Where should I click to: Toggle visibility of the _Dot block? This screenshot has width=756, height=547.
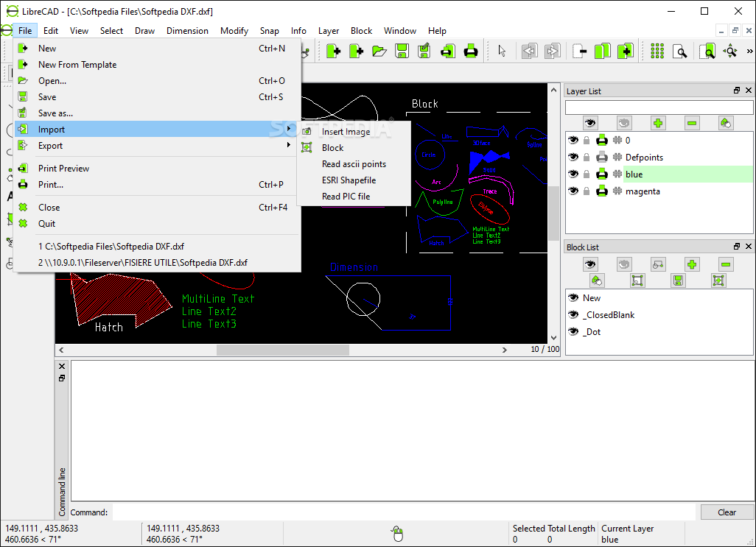pos(573,332)
